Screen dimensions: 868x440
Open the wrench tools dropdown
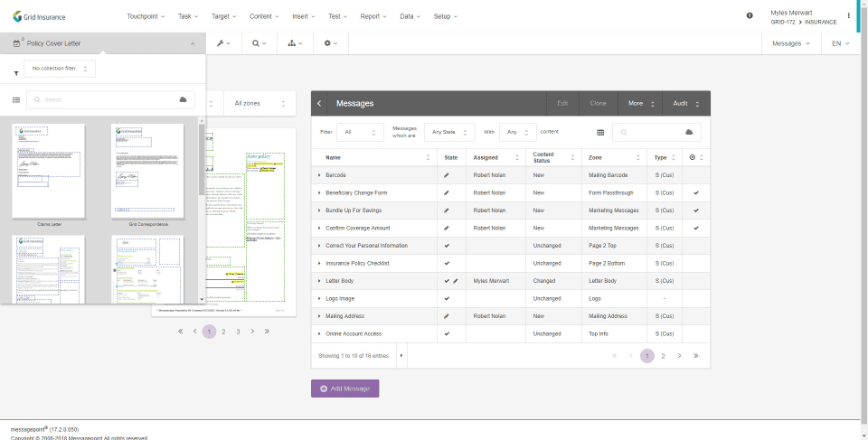(x=223, y=43)
